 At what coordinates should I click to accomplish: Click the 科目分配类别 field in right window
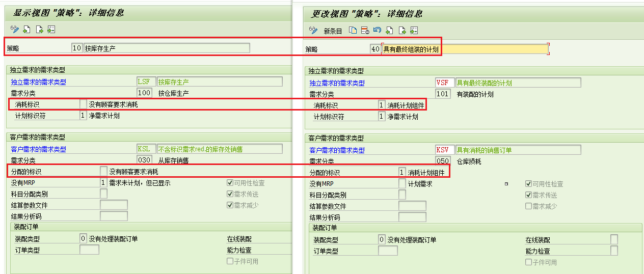coord(402,195)
